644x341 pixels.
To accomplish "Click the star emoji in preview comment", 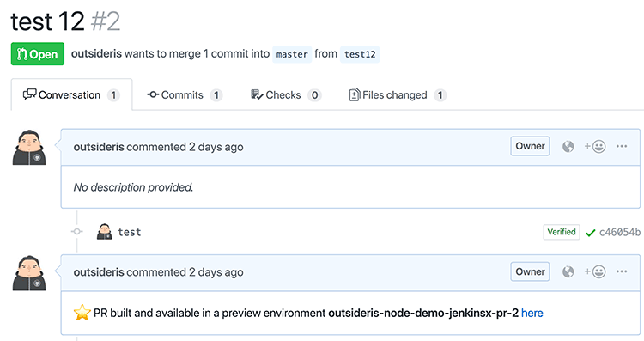I will [x=82, y=313].
